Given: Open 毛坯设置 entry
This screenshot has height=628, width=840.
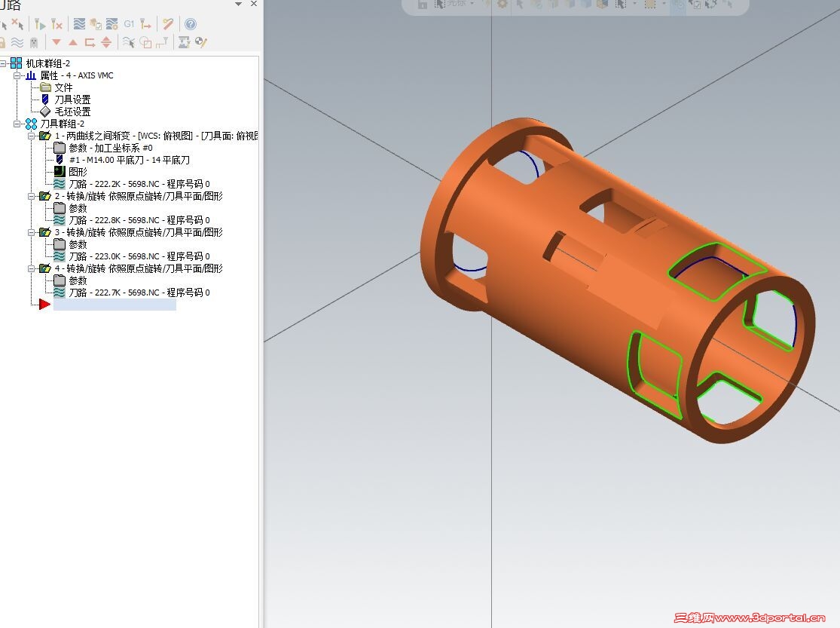Looking at the screenshot, I should pos(73,112).
